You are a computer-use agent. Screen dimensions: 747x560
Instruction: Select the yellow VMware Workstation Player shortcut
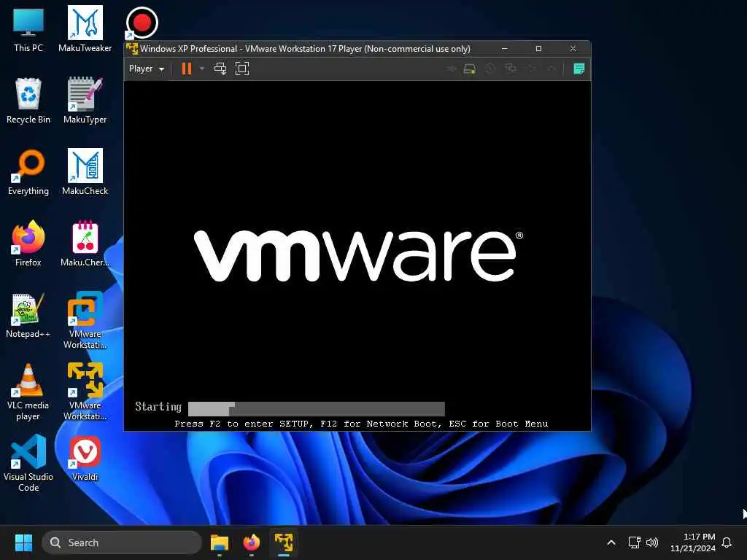85,392
